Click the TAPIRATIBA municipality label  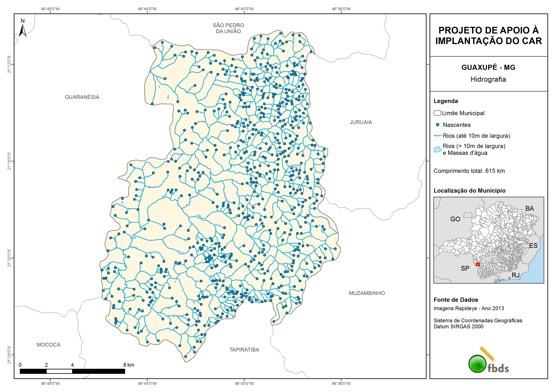[244, 350]
